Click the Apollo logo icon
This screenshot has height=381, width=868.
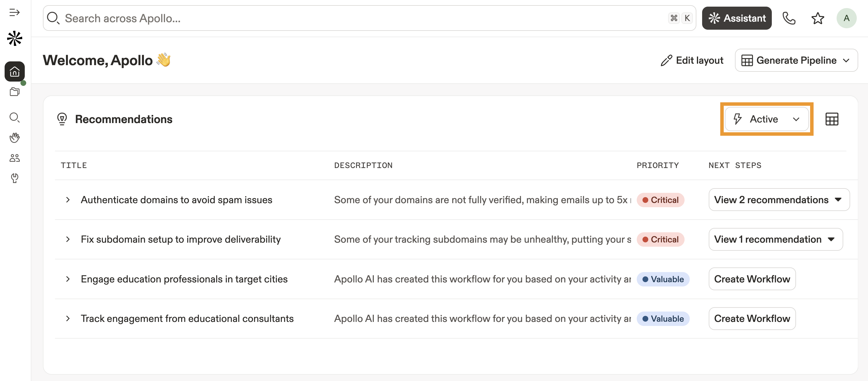[14, 38]
